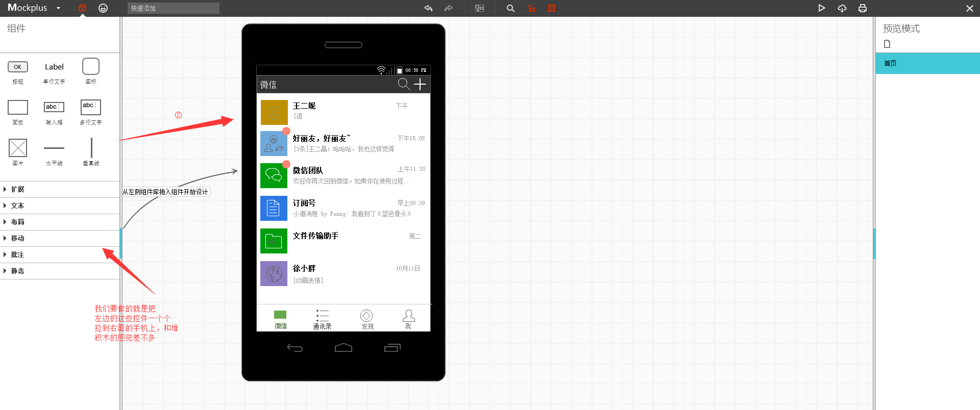Click the redo arrow in top toolbar

[448, 8]
